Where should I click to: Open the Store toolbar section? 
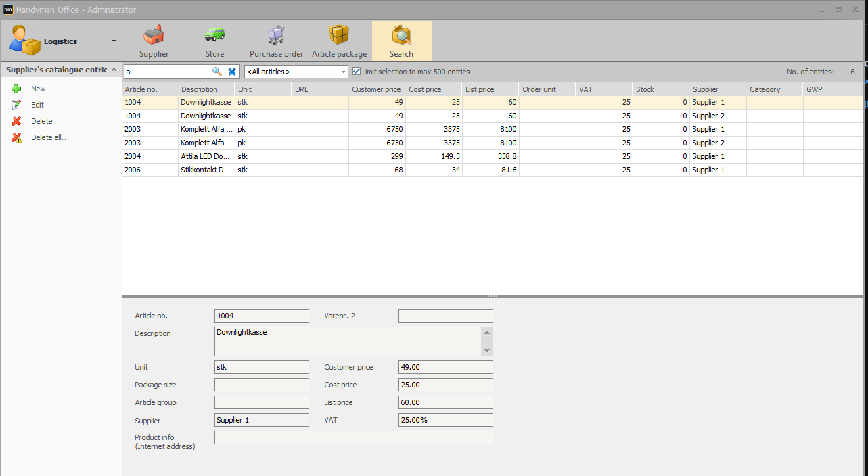pos(214,41)
